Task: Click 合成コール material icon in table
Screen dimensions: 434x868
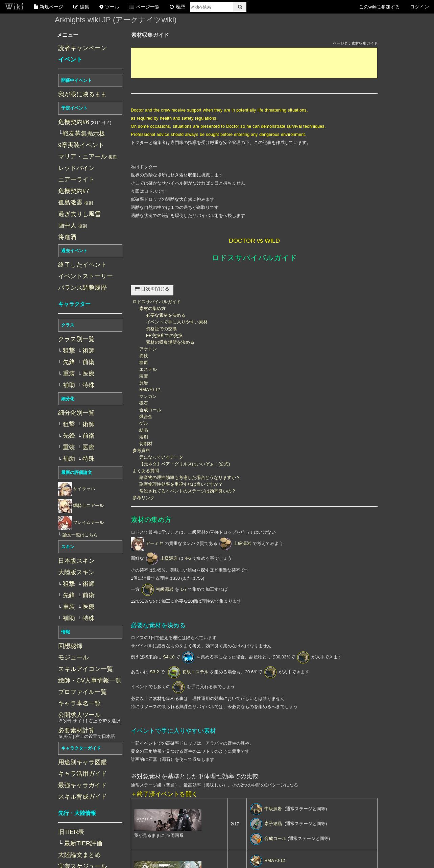Action: point(256,839)
